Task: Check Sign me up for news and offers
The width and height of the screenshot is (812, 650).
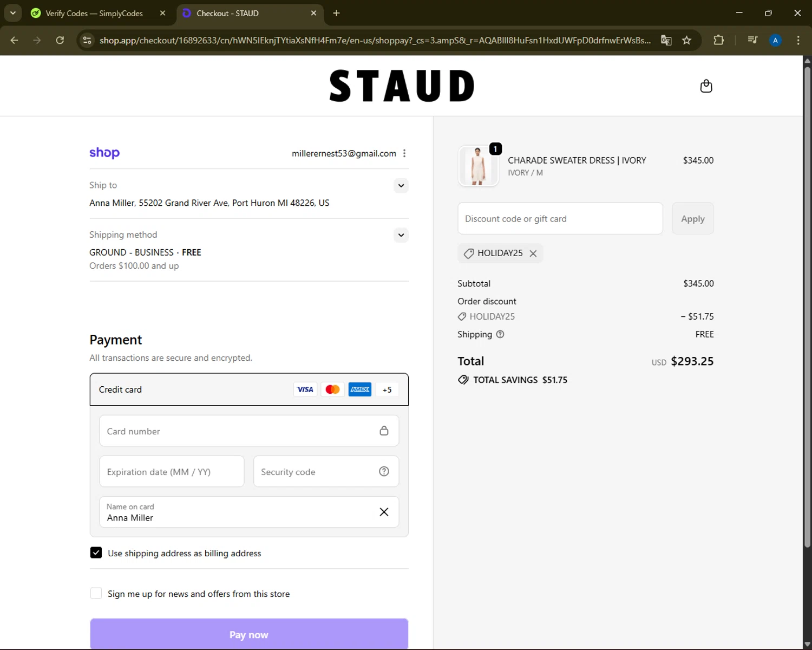Action: pos(96,593)
